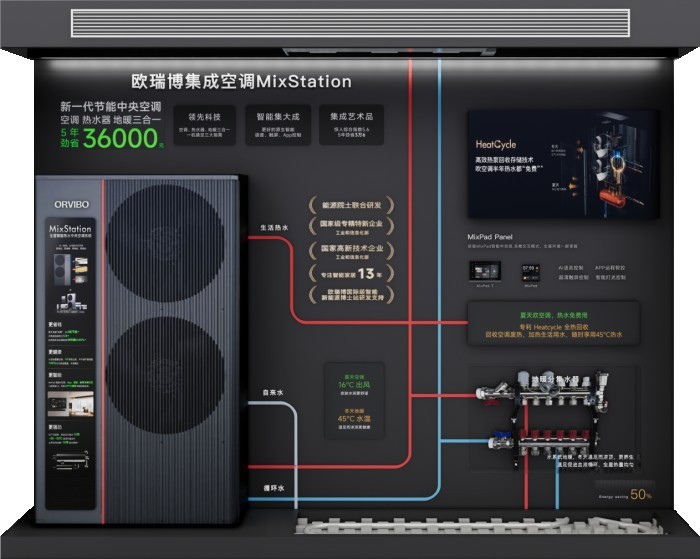Click the 循环水 pipe label
Image resolution: width=700 pixels, height=559 pixels.
273,488
